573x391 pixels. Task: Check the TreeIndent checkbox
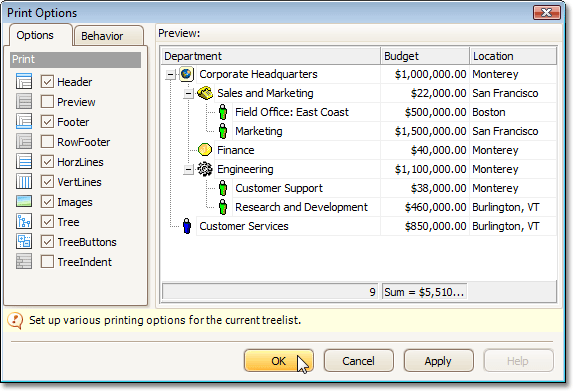[47, 262]
